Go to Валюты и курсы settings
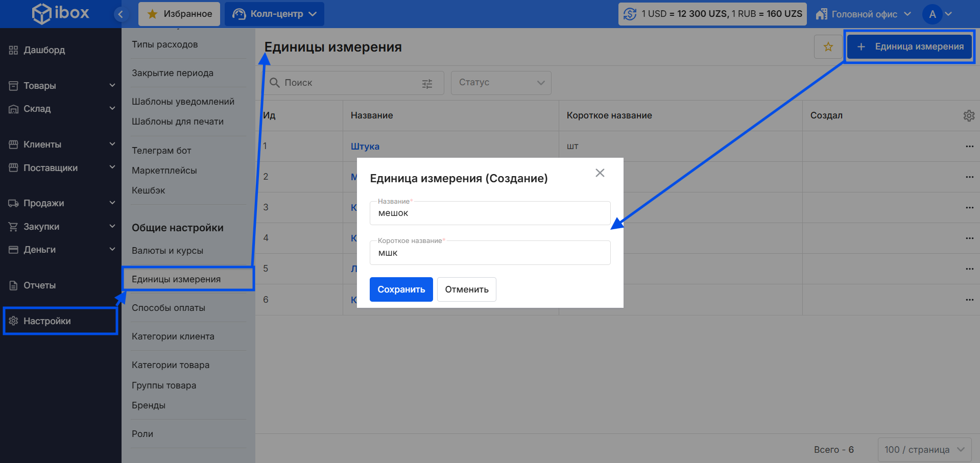 168,251
